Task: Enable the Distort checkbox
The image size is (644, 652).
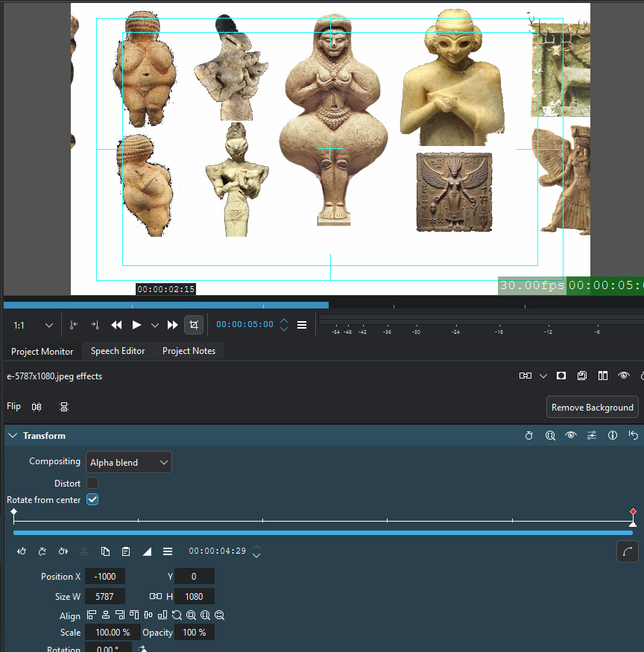Action: pyautogui.click(x=92, y=484)
